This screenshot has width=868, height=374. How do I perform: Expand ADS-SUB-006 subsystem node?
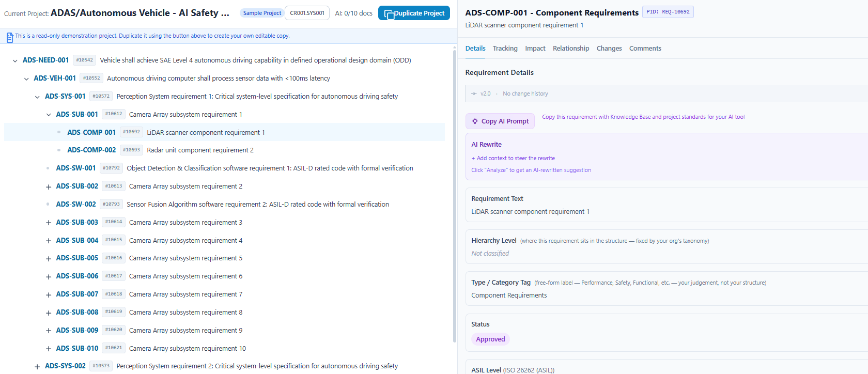pos(49,277)
